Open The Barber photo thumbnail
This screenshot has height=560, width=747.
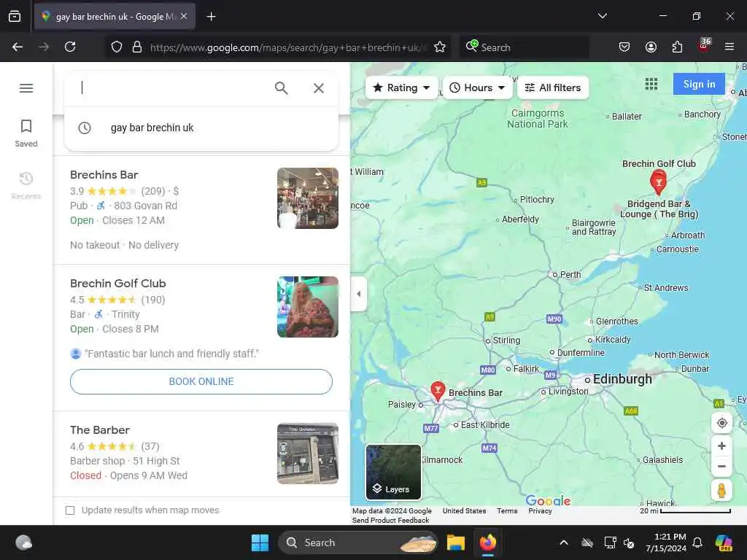click(308, 454)
